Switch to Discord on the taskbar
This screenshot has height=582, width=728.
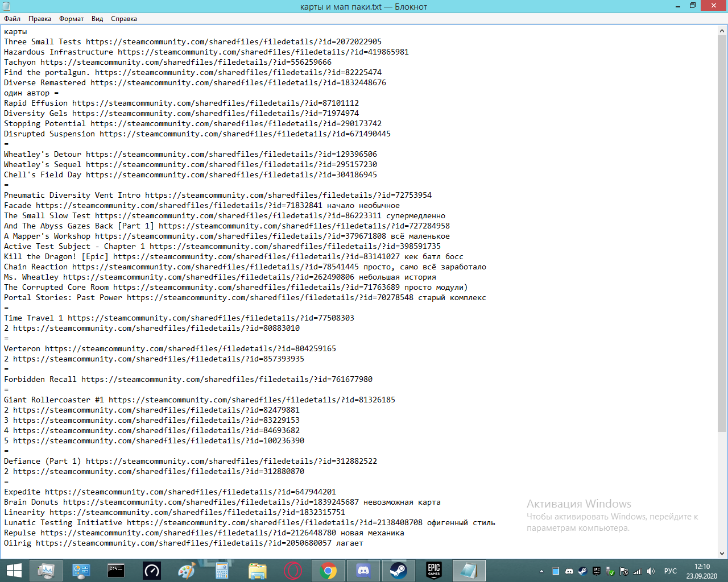point(363,571)
